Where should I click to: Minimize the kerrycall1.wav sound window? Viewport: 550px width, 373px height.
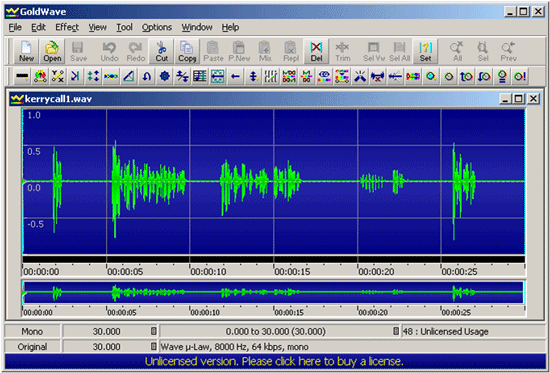pos(505,99)
